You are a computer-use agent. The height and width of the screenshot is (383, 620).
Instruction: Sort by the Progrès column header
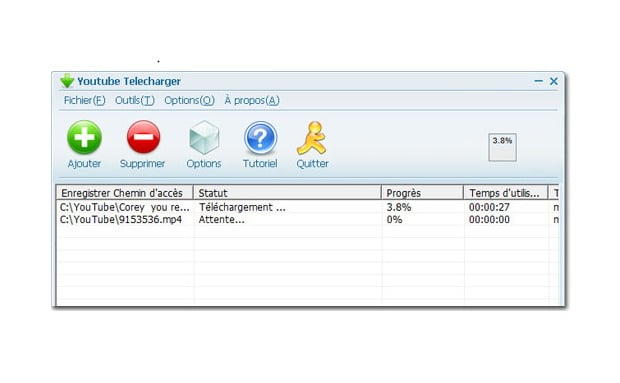coord(422,193)
